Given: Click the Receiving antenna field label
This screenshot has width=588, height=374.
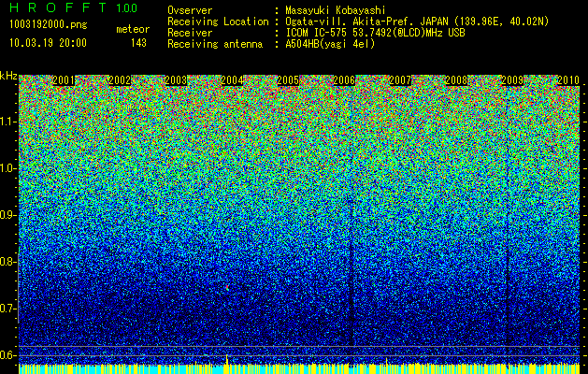Looking at the screenshot, I should 215,44.
